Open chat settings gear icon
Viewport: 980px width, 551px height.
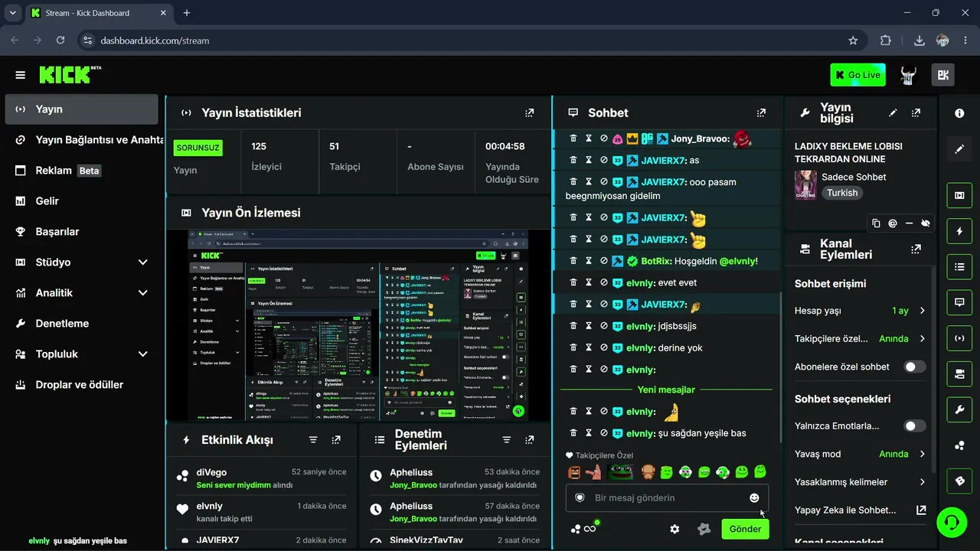click(x=675, y=529)
